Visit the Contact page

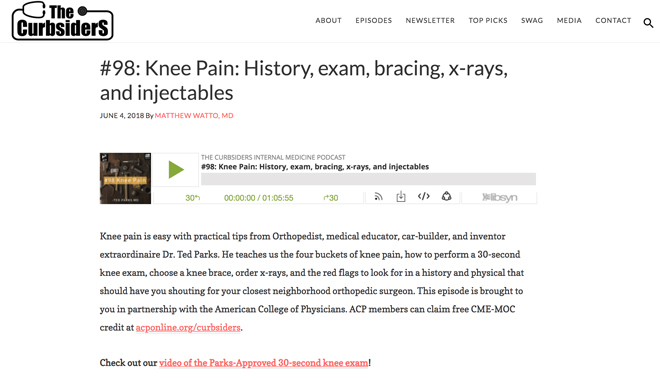point(613,20)
